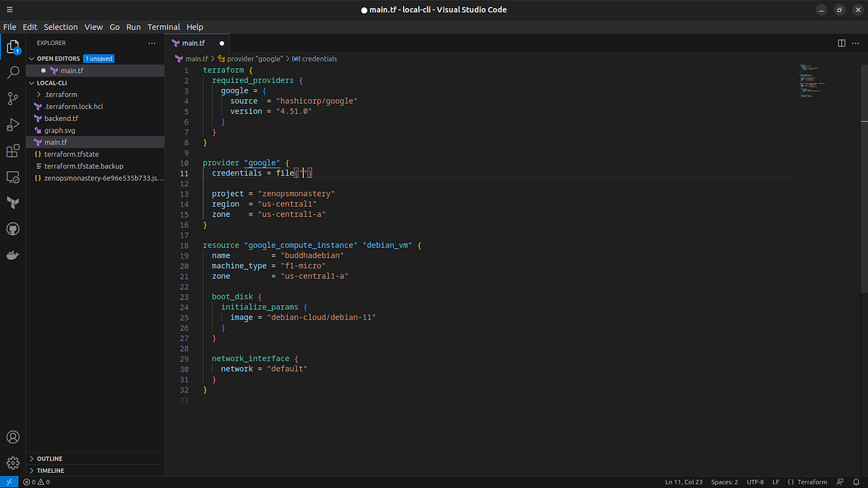Select the main.tf editor tab
This screenshot has height=488, width=868.
(195, 43)
